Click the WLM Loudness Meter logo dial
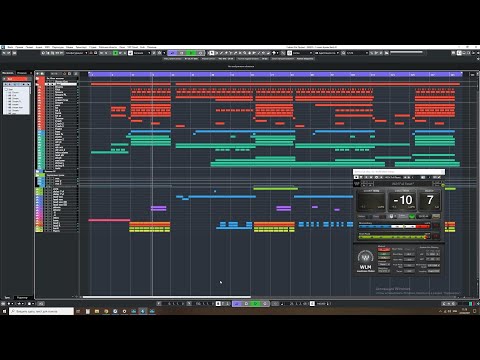Viewport: 480px width, 360px height. pos(365,257)
